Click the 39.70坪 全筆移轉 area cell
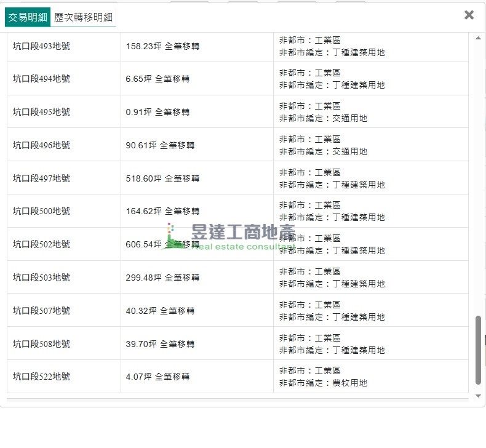 161,344
